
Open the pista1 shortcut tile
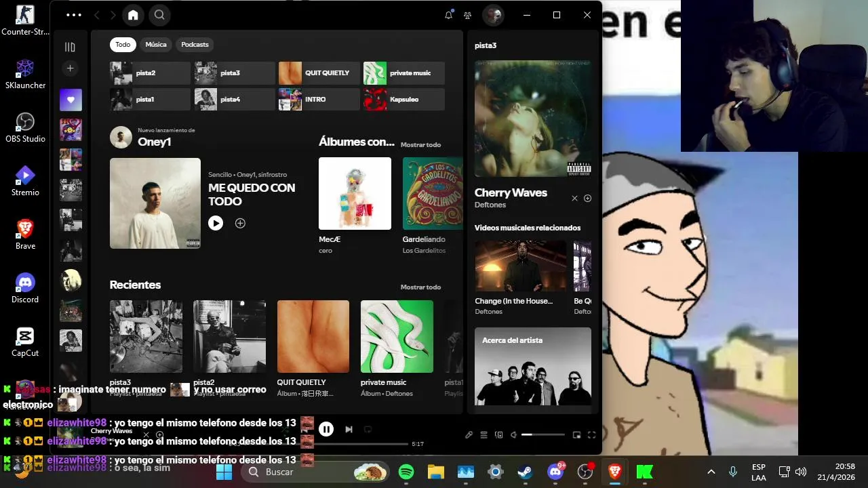150,100
